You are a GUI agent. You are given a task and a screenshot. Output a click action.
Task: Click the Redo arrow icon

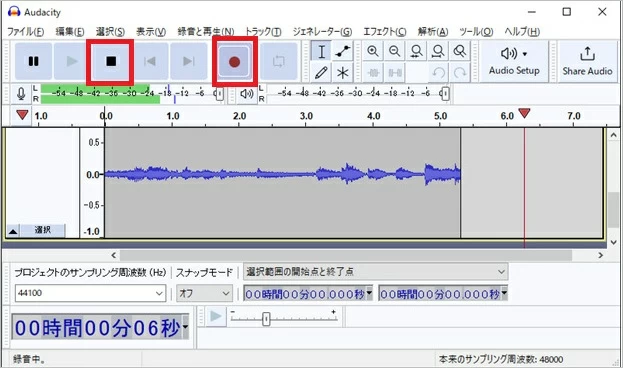pyautogui.click(x=460, y=72)
